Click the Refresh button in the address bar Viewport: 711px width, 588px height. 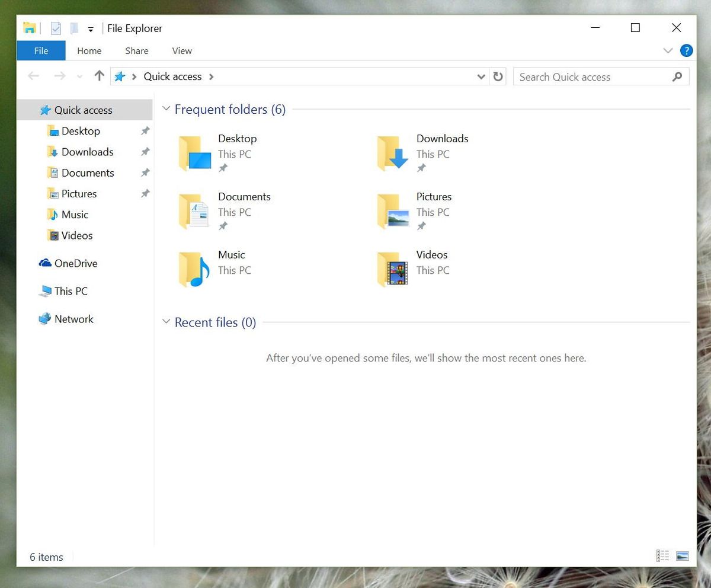pyautogui.click(x=498, y=76)
